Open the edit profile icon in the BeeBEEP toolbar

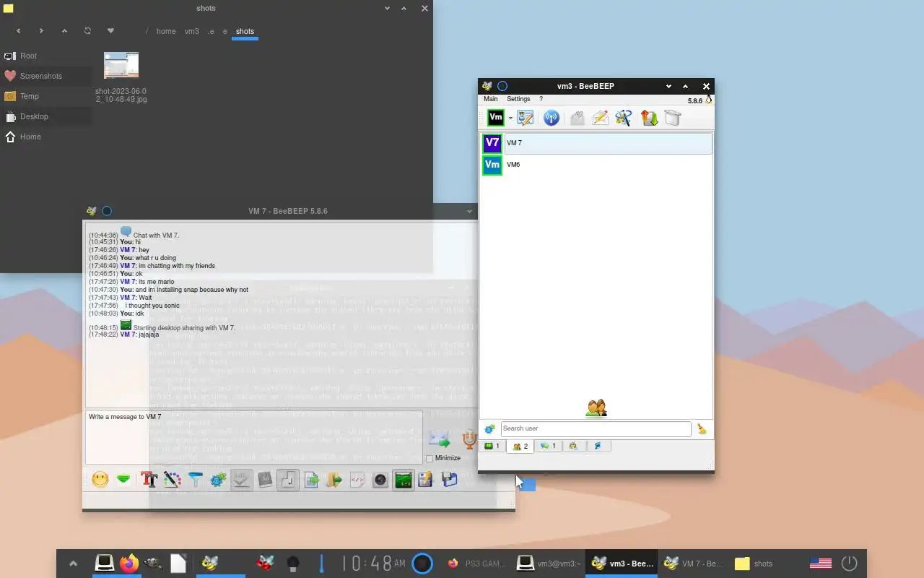pos(526,118)
